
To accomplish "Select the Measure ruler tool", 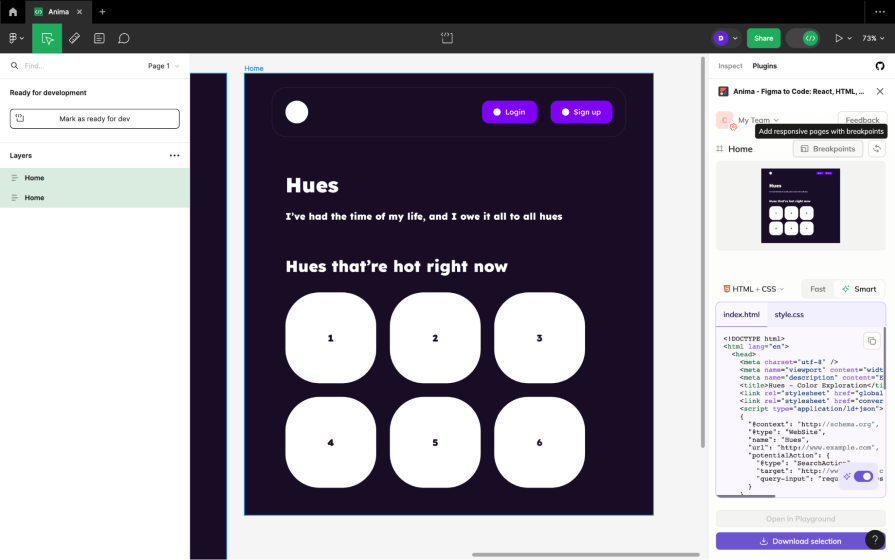I will coord(74,38).
